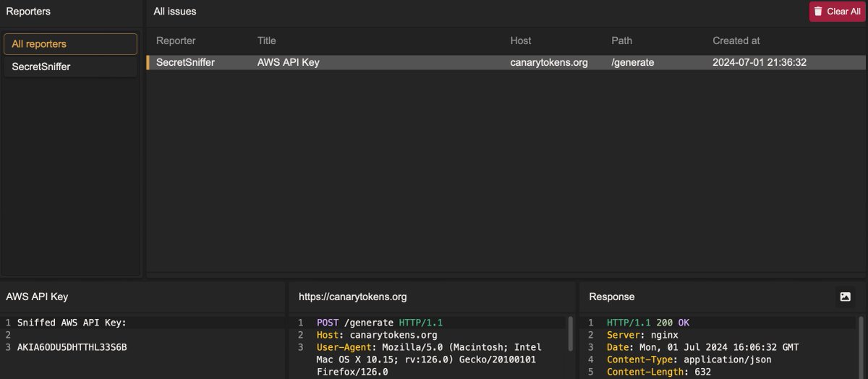The height and width of the screenshot is (379, 868).
Task: Click the Response panel heading
Action: 612,297
